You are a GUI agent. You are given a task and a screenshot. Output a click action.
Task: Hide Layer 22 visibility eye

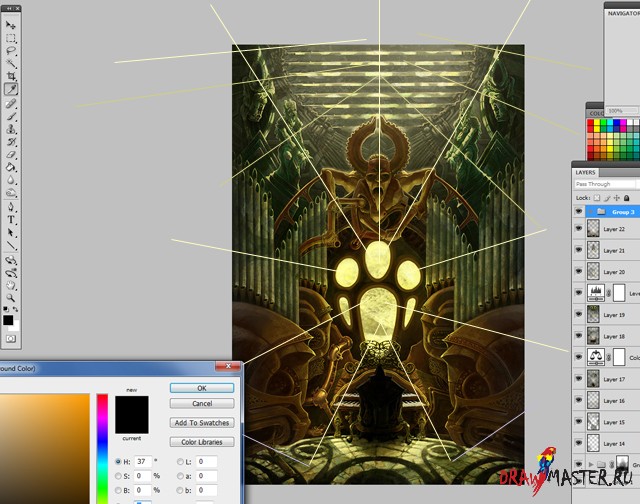pyautogui.click(x=578, y=229)
